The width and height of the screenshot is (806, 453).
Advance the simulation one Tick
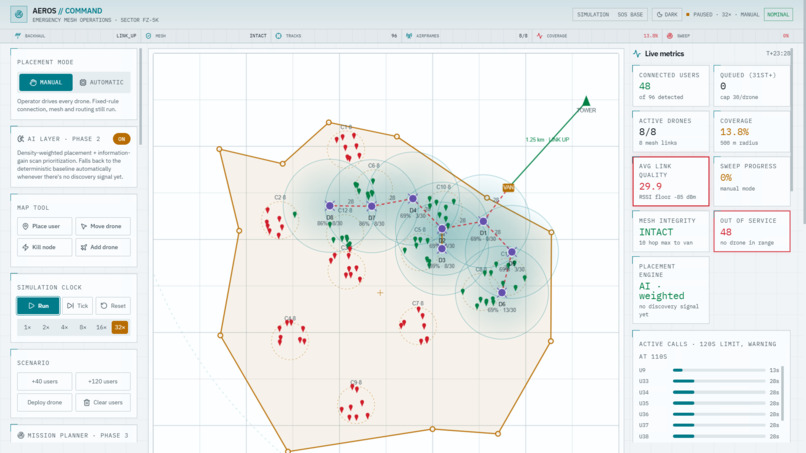point(78,306)
